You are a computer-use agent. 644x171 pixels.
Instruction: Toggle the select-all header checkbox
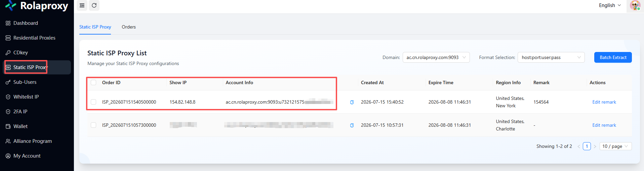[x=93, y=82]
